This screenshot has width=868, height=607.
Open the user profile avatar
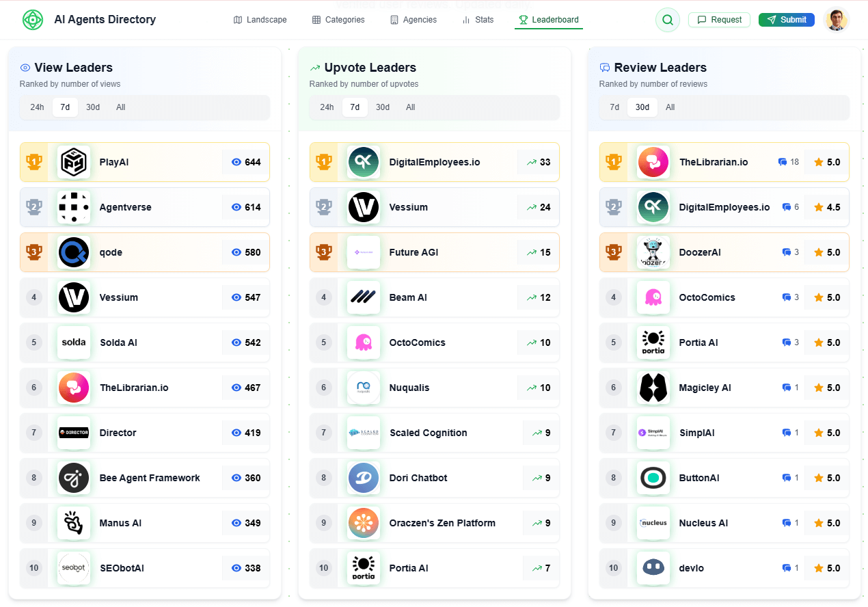click(x=837, y=20)
